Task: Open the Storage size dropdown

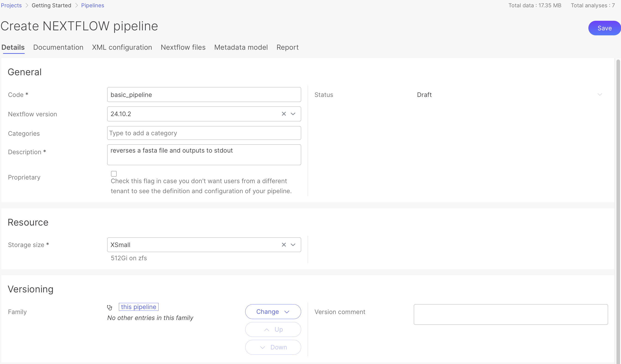Action: coord(293,244)
